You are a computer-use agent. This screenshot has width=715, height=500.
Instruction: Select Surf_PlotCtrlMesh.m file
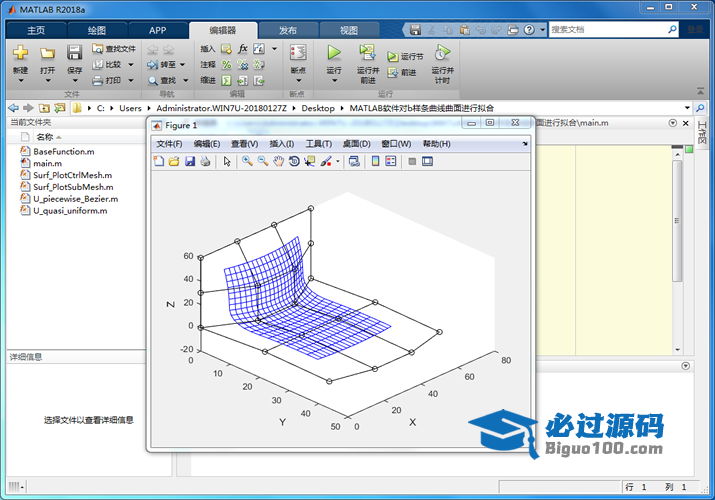tap(73, 175)
